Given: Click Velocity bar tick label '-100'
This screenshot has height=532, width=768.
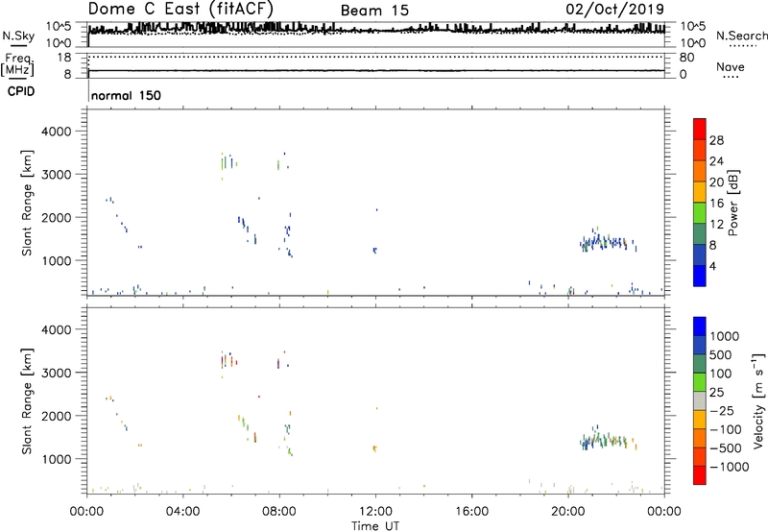Looking at the screenshot, I should pos(726,429).
